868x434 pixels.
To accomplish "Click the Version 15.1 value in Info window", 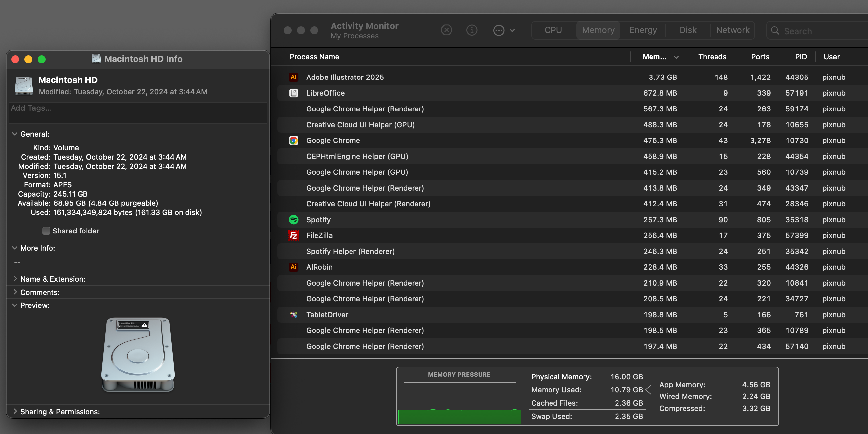I will coord(60,175).
